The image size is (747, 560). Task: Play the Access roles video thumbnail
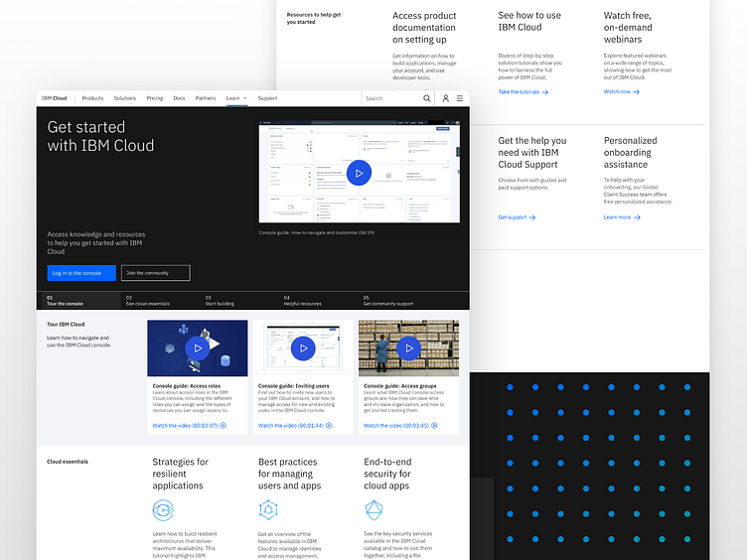198,349
